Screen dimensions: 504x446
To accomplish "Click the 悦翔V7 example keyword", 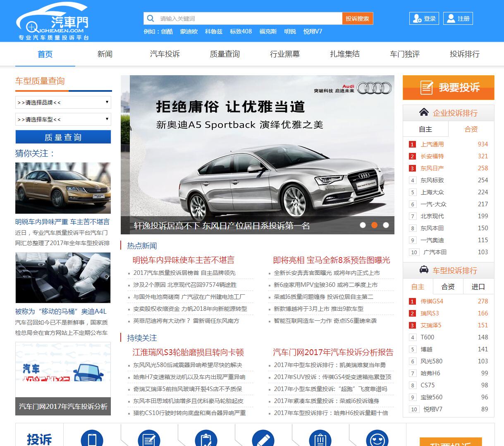I will (x=313, y=31).
